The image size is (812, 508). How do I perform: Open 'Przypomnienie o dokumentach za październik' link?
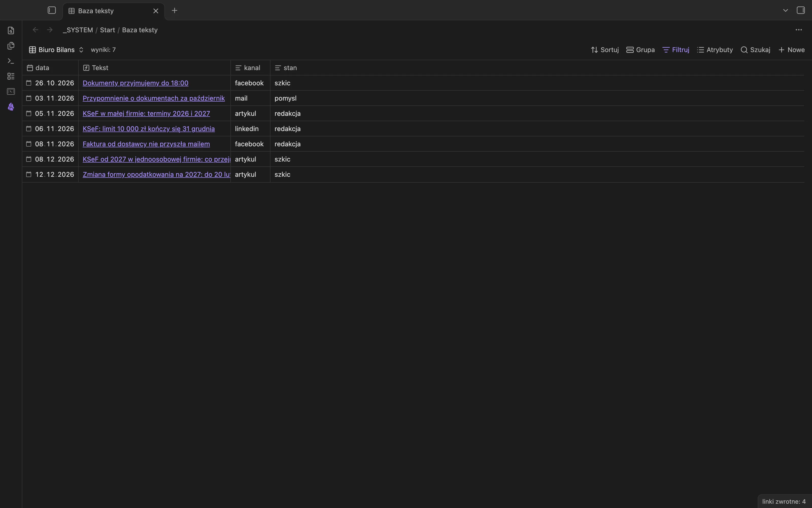click(154, 98)
